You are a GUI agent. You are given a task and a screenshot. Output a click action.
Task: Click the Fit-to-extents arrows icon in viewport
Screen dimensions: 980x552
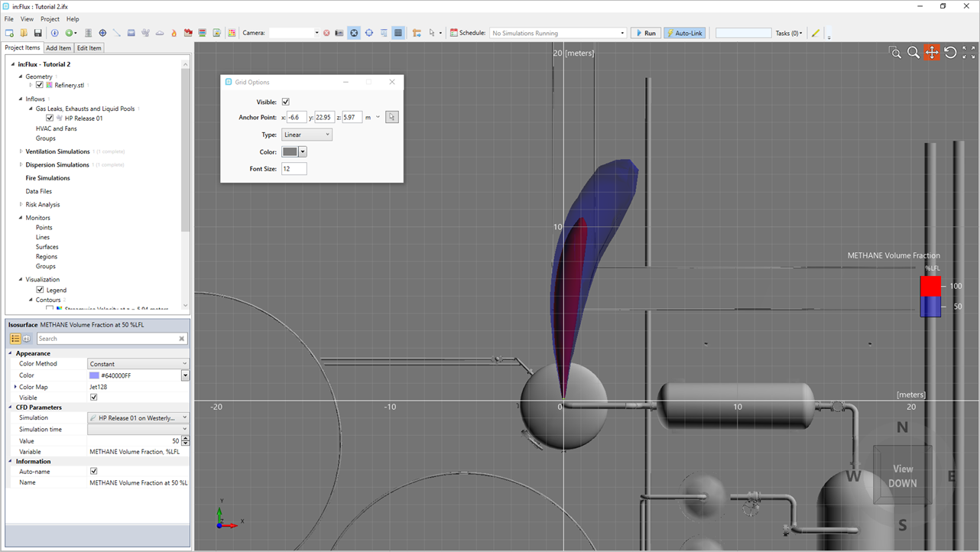click(x=969, y=53)
